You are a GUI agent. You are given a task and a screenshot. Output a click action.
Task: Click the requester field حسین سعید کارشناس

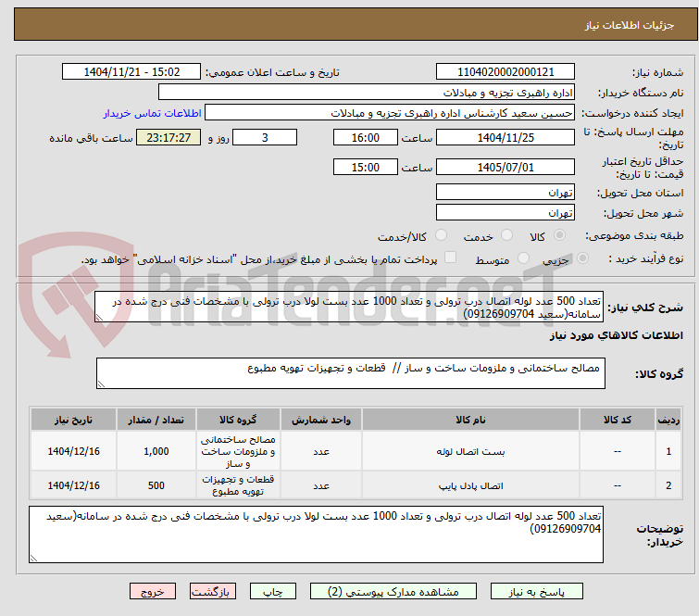click(390, 113)
